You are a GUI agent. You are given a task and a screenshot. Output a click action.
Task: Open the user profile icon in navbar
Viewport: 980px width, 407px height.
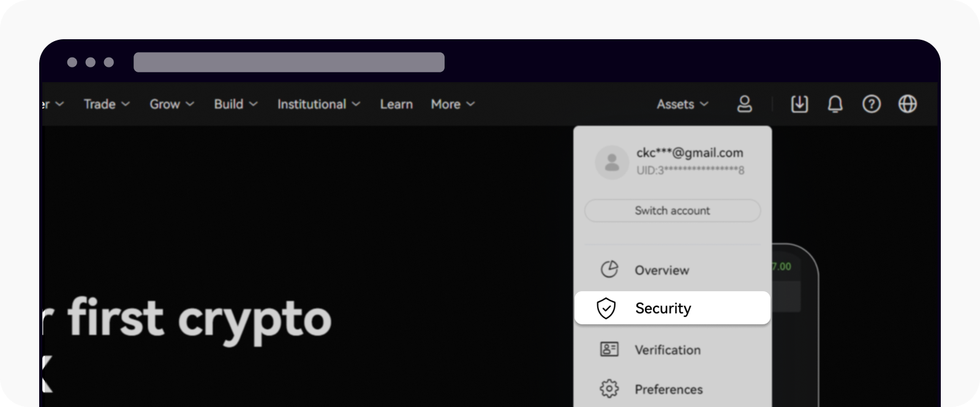744,104
